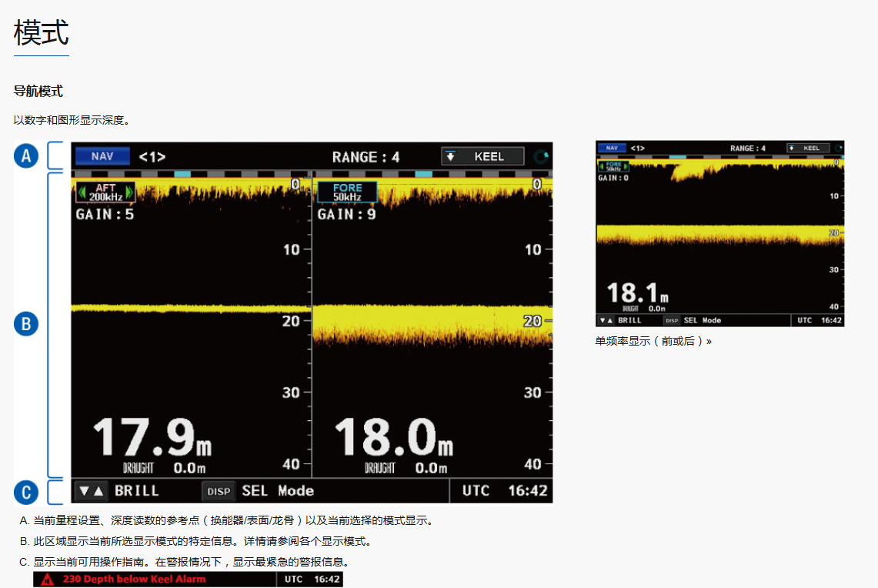Click the red alarm warning triangle
This screenshot has width=878, height=588.
click(47, 580)
